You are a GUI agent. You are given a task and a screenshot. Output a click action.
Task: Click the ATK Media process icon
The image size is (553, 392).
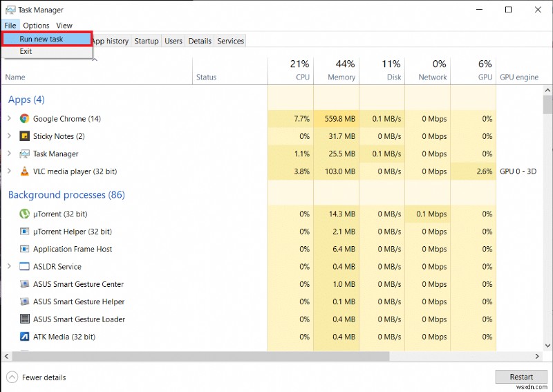24,337
